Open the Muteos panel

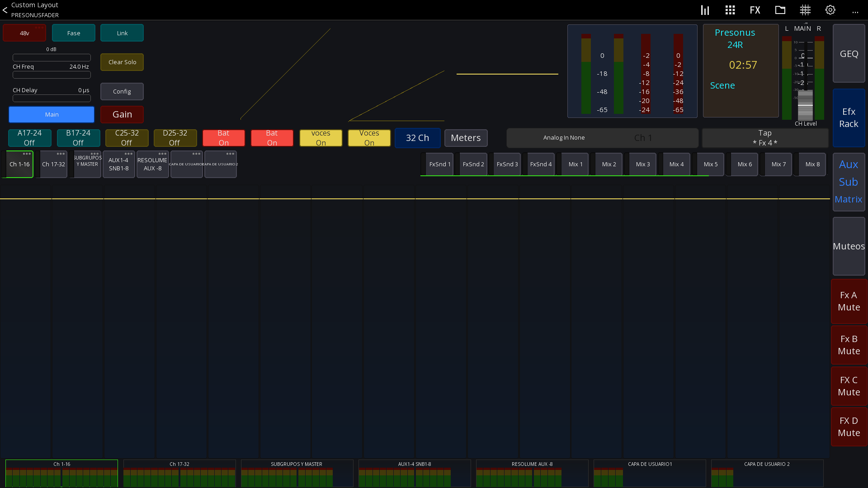(849, 246)
